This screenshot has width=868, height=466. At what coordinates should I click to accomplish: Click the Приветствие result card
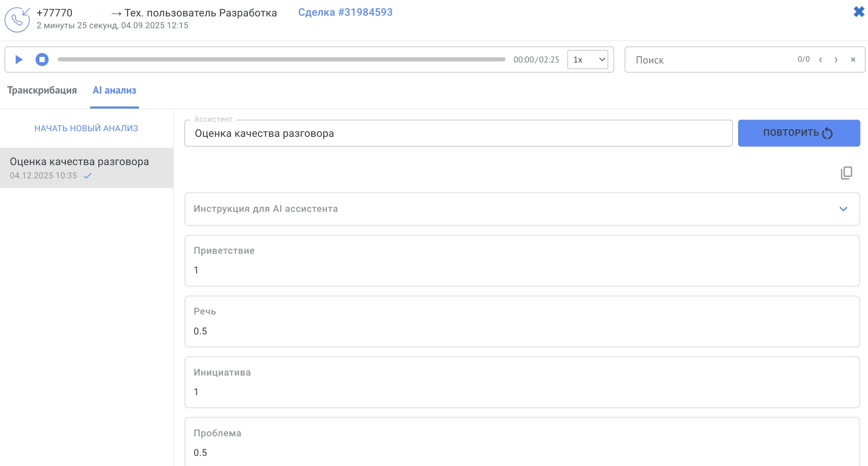tap(522, 260)
